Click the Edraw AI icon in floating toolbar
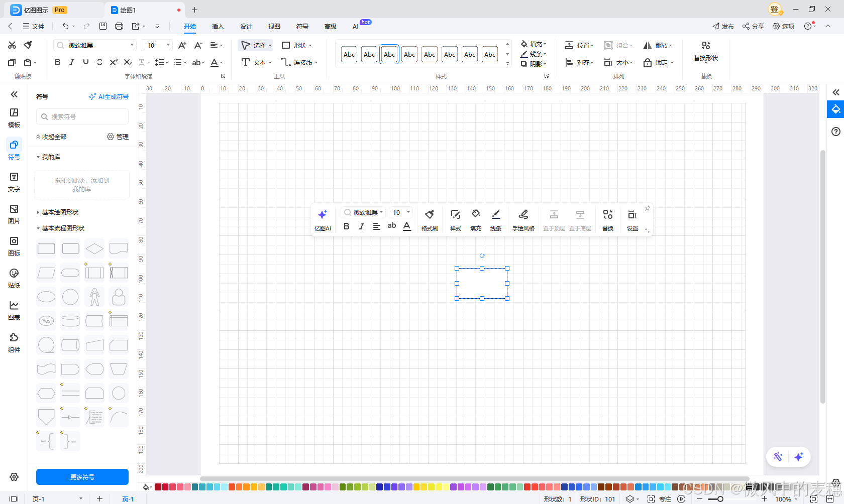The height and width of the screenshot is (504, 844). click(323, 219)
